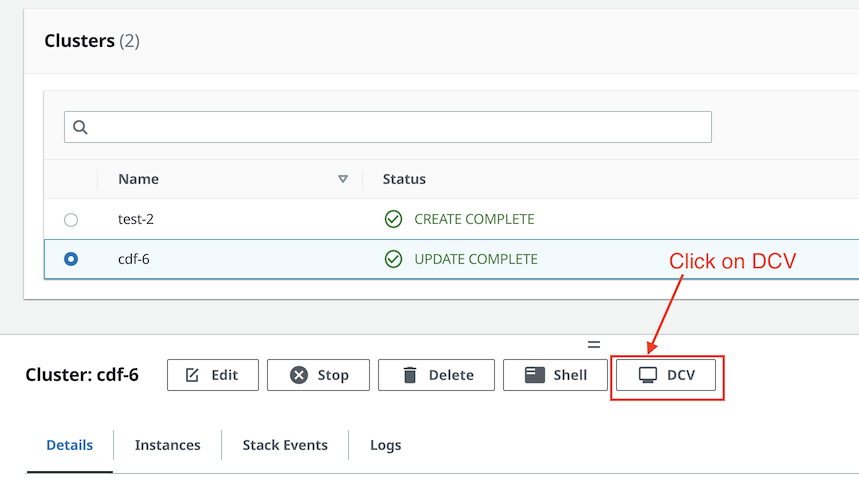Select the cdf-6 cluster radio button
The image size is (859, 483).
[x=71, y=259]
